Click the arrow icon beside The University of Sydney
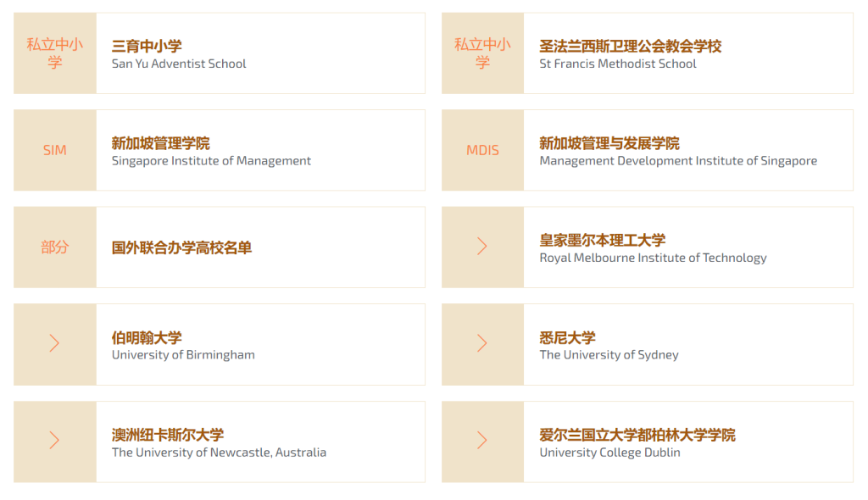Screen dimensions: 868x500 coord(482,343)
